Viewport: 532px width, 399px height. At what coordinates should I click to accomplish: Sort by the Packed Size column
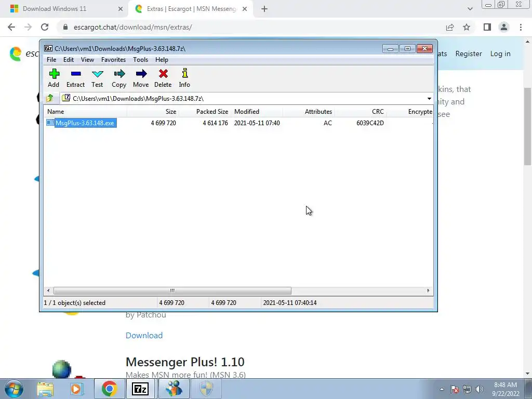tap(205, 112)
